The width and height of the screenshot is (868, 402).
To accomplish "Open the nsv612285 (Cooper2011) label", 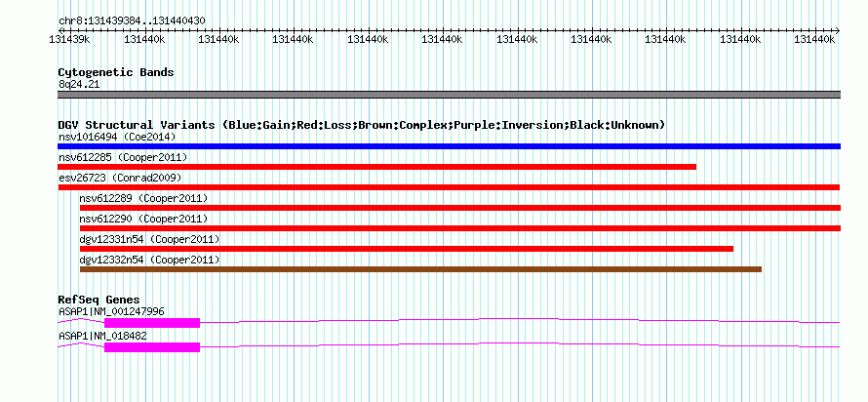I will pyautogui.click(x=123, y=157).
